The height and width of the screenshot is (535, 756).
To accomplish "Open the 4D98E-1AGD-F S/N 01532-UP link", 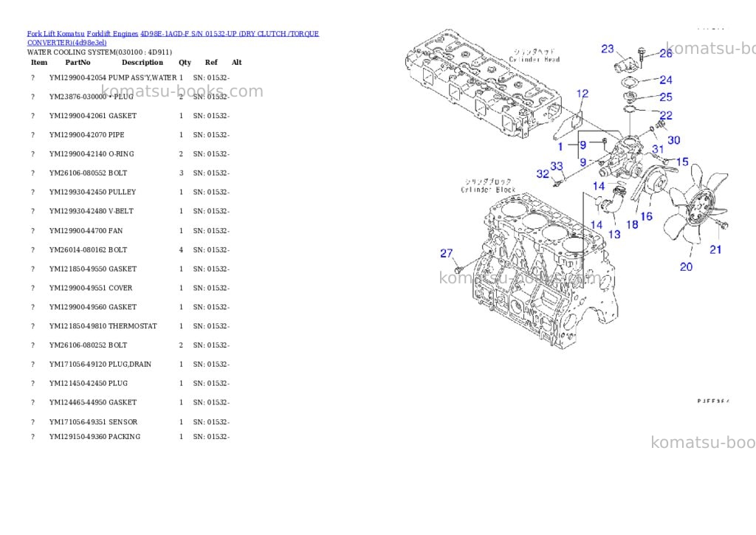I will [173, 38].
